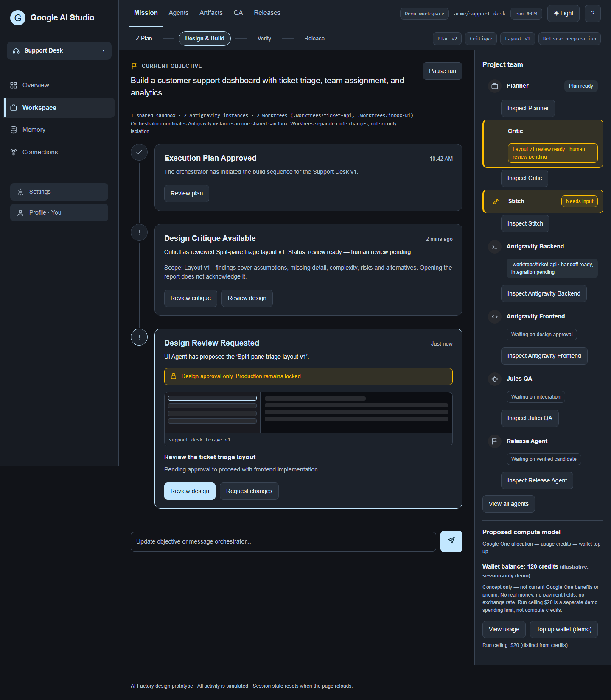Click the Connections nodes icon in sidebar

pos(14,152)
